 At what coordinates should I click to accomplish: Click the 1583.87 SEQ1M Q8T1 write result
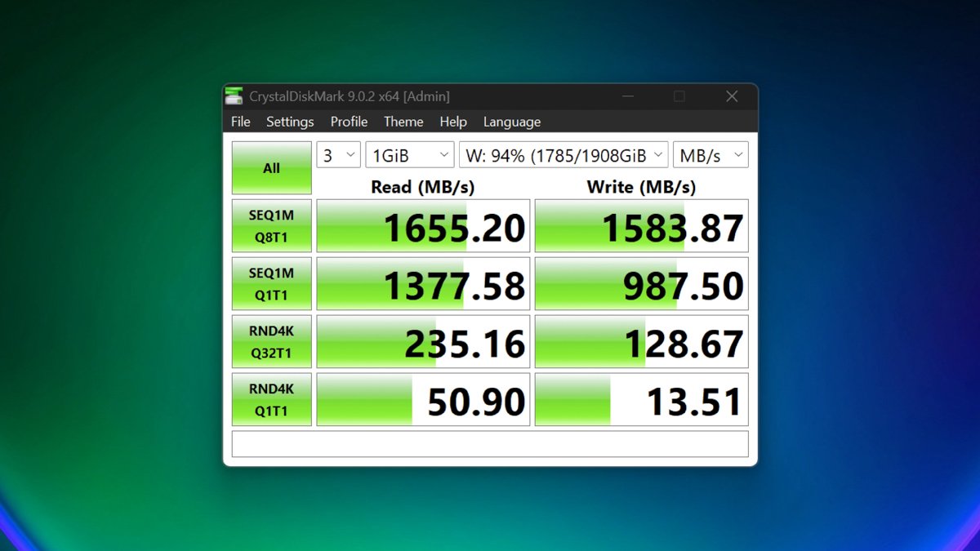(642, 226)
